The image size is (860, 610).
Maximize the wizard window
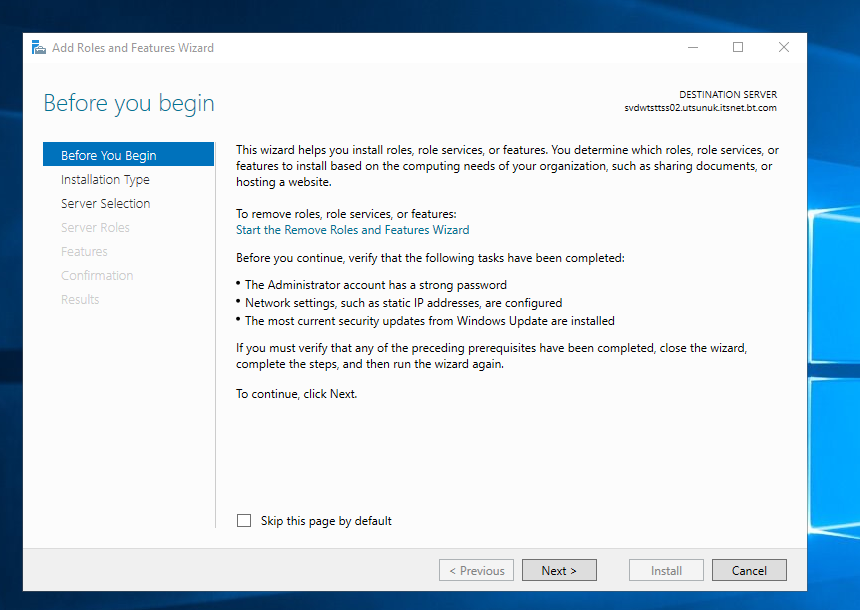coord(738,48)
